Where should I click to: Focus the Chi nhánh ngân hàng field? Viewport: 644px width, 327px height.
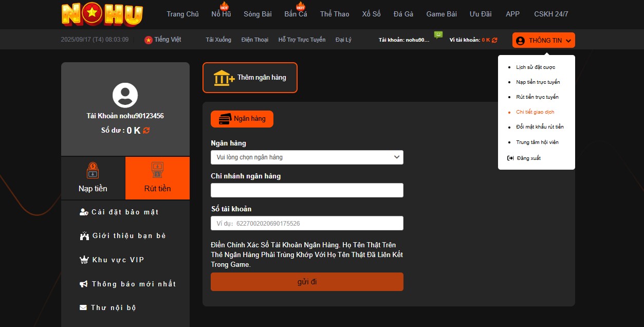click(307, 190)
